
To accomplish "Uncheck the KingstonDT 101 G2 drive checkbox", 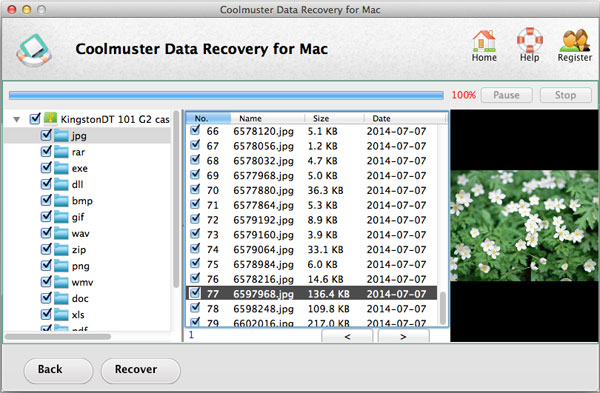I will [x=35, y=119].
